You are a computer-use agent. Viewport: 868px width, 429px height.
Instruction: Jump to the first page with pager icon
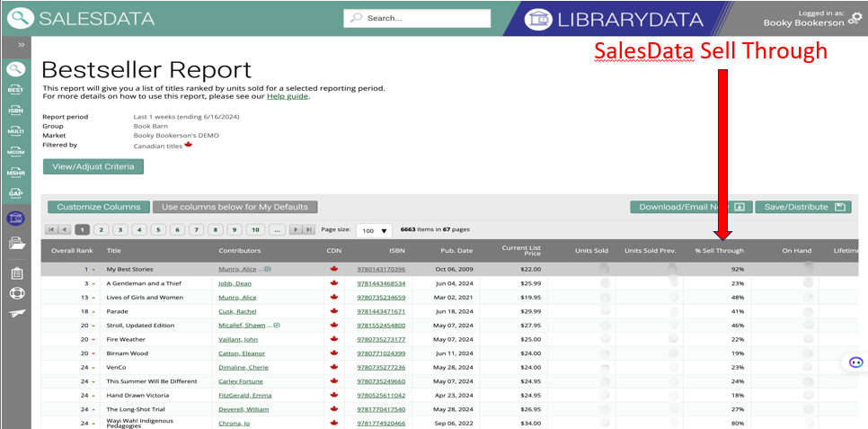click(x=51, y=229)
